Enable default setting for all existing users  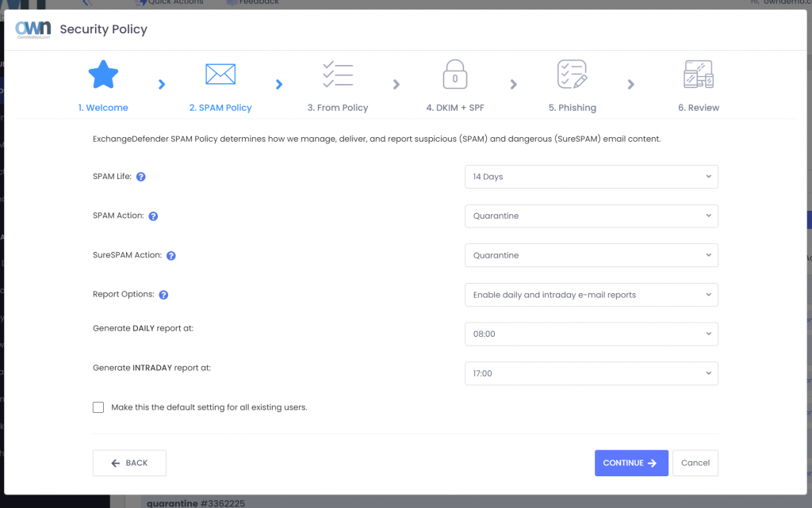(98, 407)
